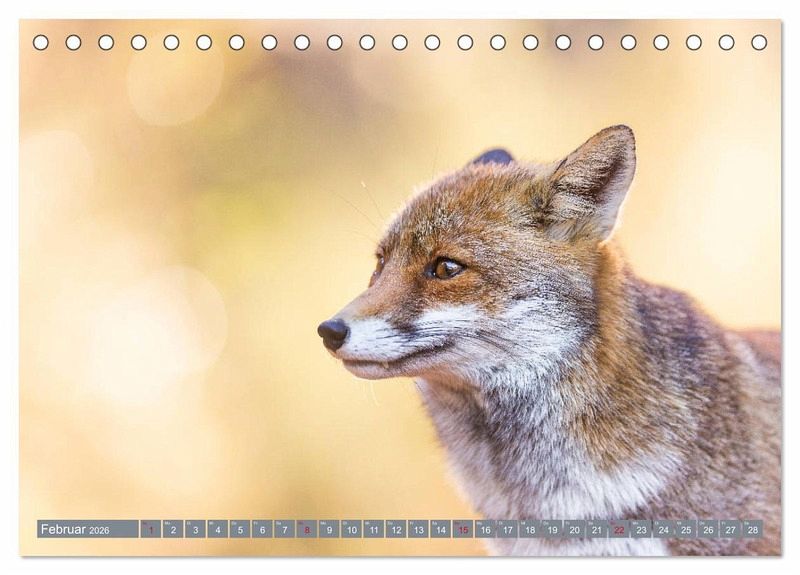Select day 13 in the calendar strip
Image resolution: width=800 pixels, height=575 pixels.
[418, 529]
